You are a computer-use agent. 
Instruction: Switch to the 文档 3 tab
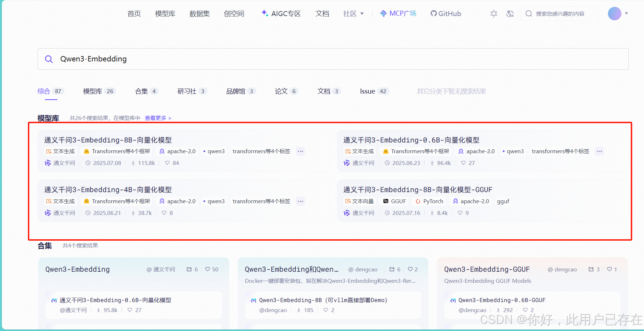click(x=329, y=91)
